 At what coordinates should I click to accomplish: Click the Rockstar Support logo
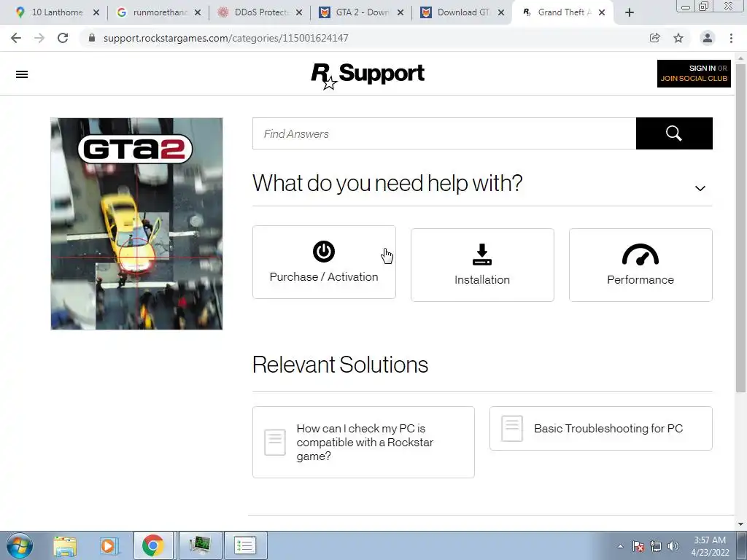(x=368, y=75)
